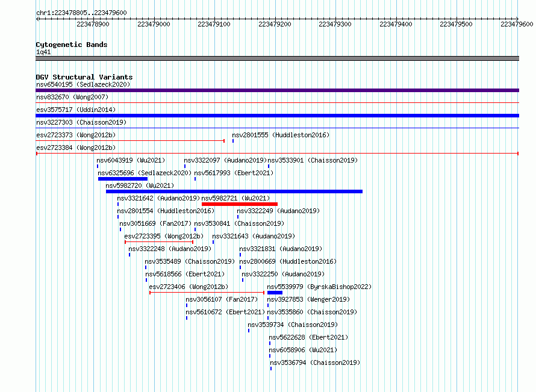Open nsv3051669 (Fan2017) label
The image size is (536, 392).
coord(155,223)
